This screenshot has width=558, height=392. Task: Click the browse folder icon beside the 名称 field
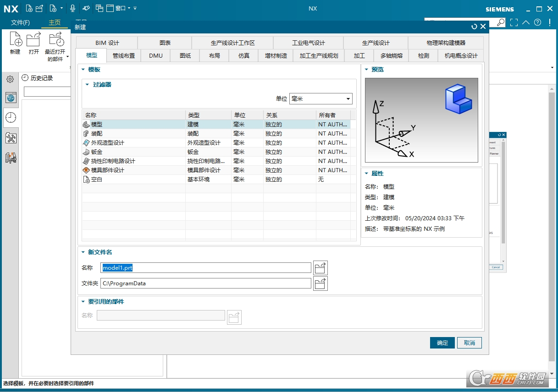pyautogui.click(x=320, y=267)
